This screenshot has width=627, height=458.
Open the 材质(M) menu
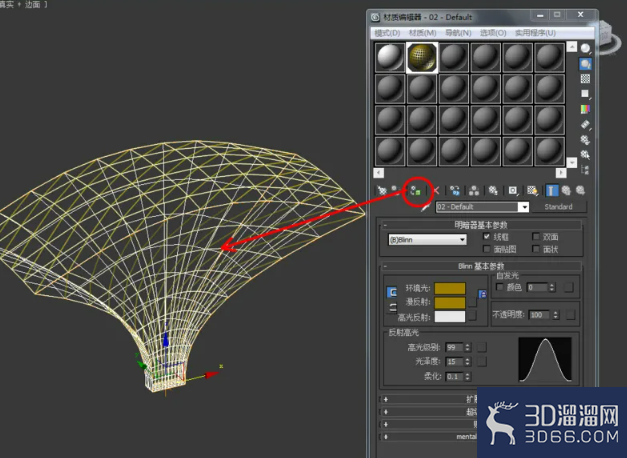point(422,33)
